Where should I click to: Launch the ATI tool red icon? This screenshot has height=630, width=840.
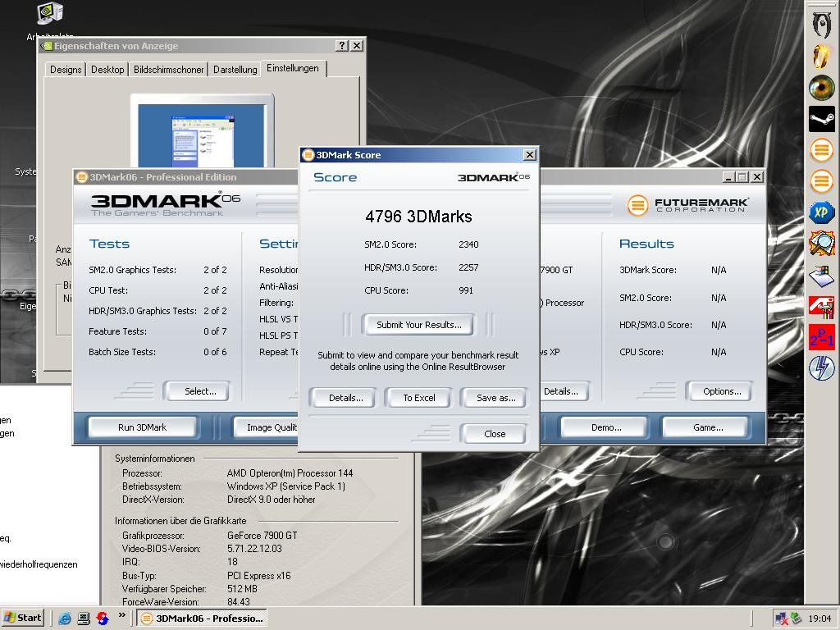[x=821, y=307]
